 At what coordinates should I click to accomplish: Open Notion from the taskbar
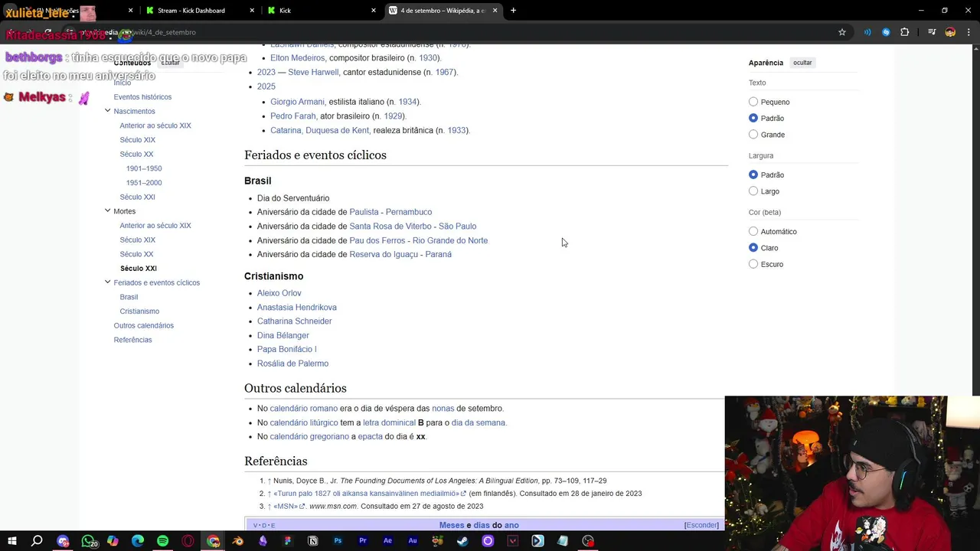(312, 541)
